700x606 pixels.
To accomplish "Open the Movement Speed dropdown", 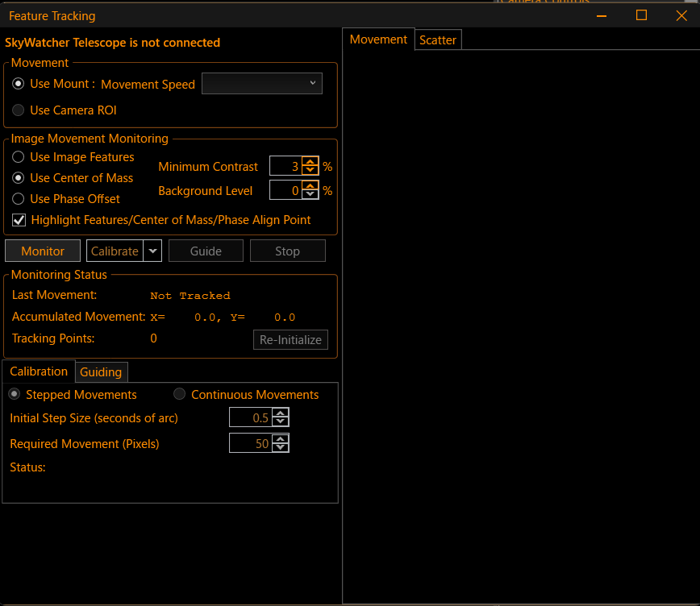I will 261,83.
